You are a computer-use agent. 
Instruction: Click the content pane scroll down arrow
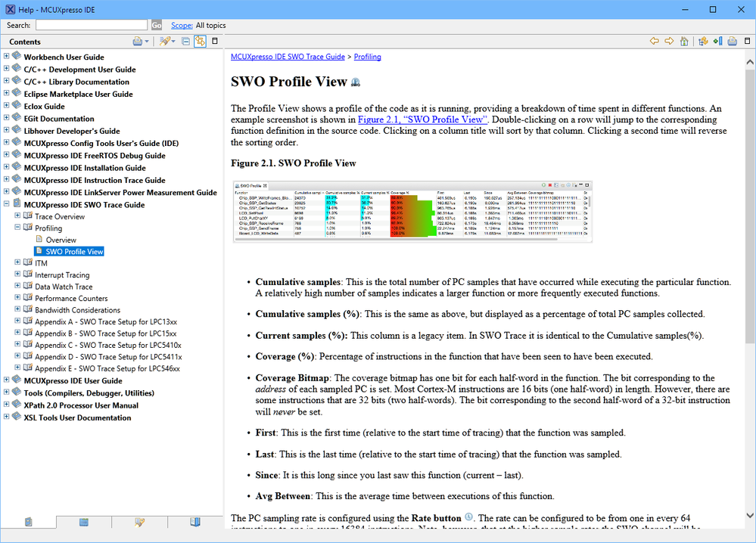click(x=750, y=516)
